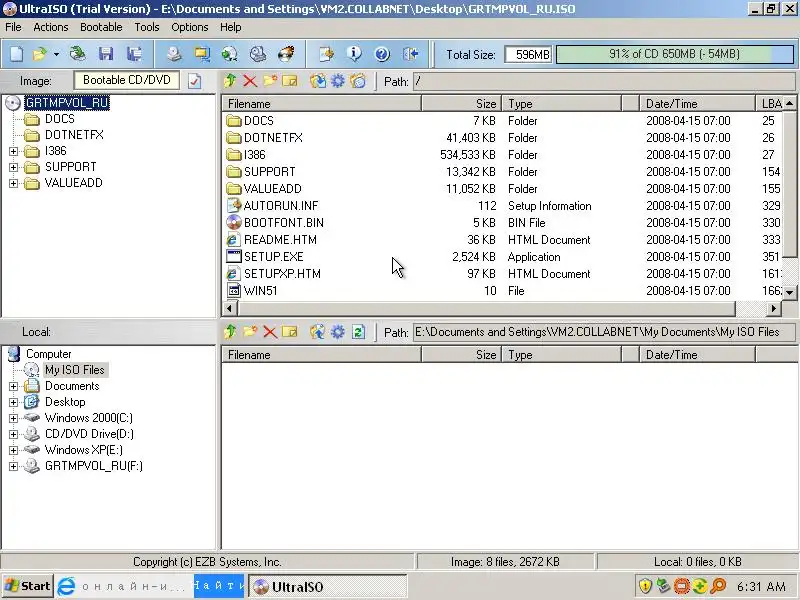Expand the Documents node in Local tree
This screenshot has height=600, width=800.
[13, 386]
